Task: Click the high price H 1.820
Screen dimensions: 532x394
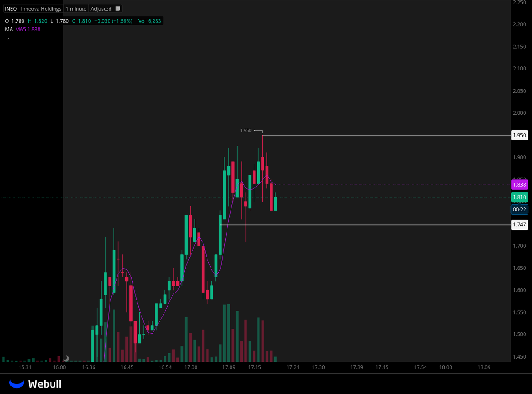Action: [x=37, y=21]
